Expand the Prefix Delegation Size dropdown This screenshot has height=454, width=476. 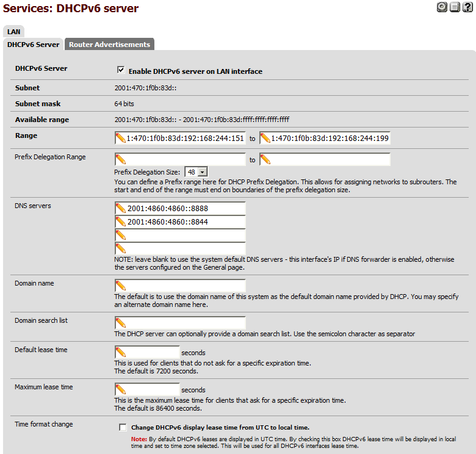197,172
